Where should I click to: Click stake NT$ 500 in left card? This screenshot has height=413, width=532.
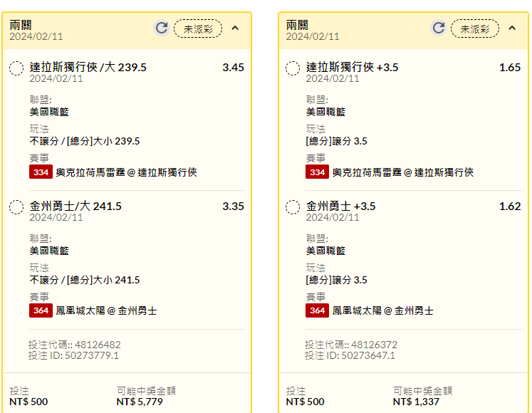click(x=28, y=402)
